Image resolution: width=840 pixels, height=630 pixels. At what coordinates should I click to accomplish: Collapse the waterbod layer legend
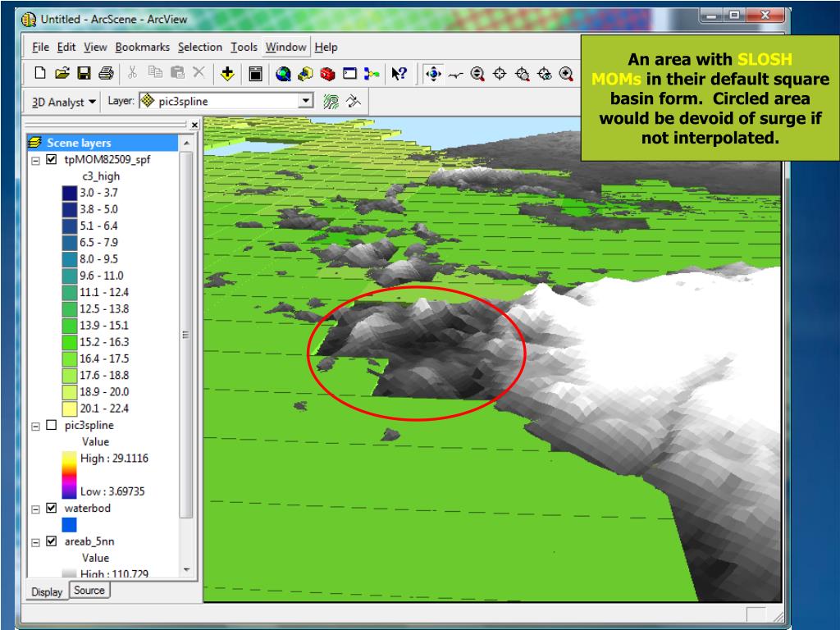(35, 509)
